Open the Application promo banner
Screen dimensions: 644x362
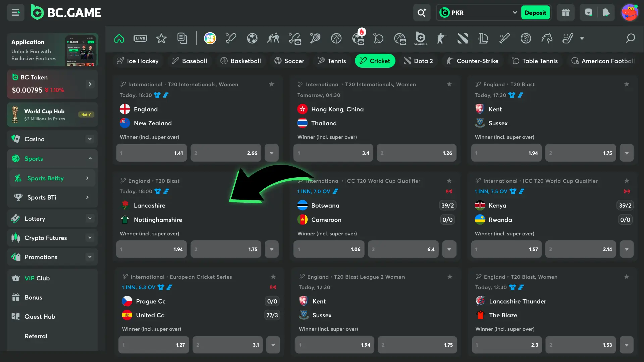[52, 50]
